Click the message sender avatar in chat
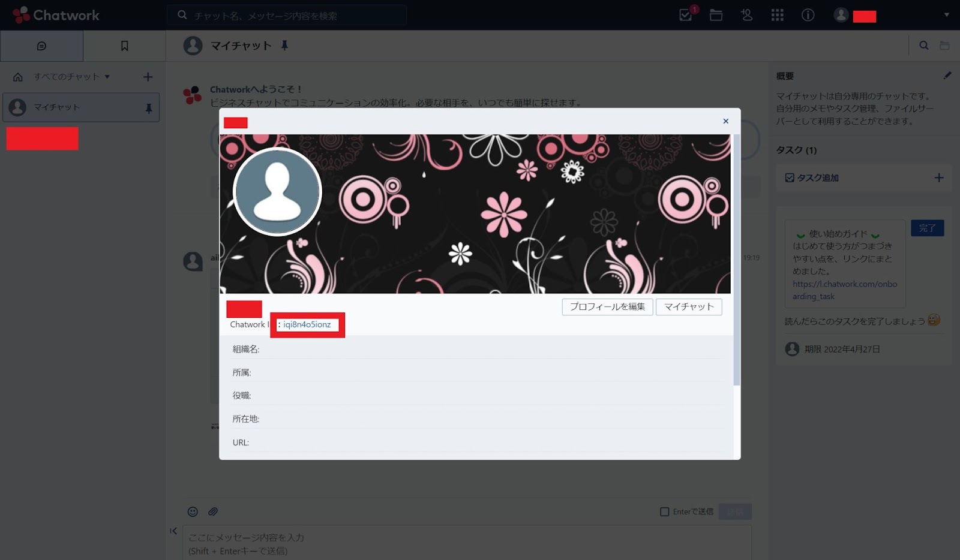Viewport: 960px width, 560px height. pyautogui.click(x=193, y=261)
